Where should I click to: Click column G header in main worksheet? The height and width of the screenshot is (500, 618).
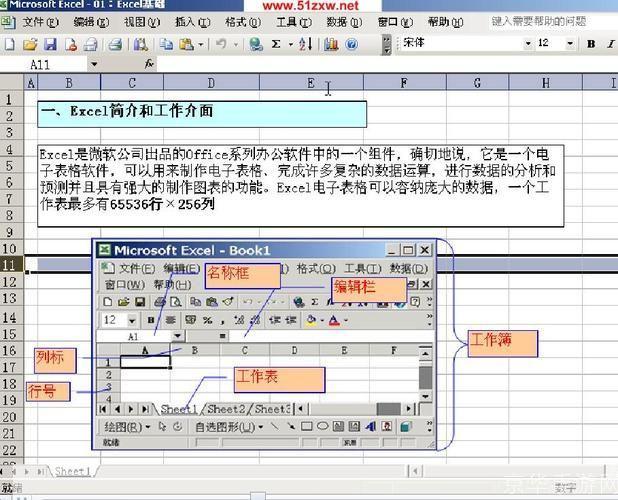[477, 83]
